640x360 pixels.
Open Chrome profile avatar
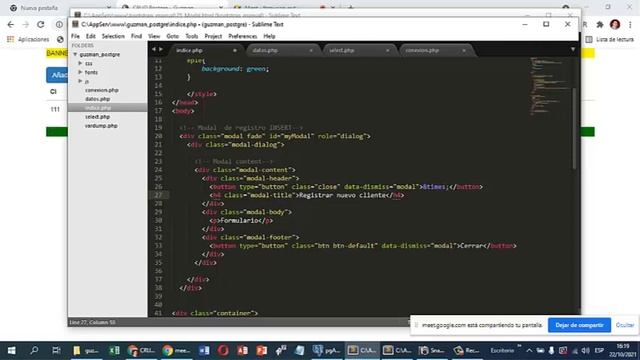click(615, 24)
